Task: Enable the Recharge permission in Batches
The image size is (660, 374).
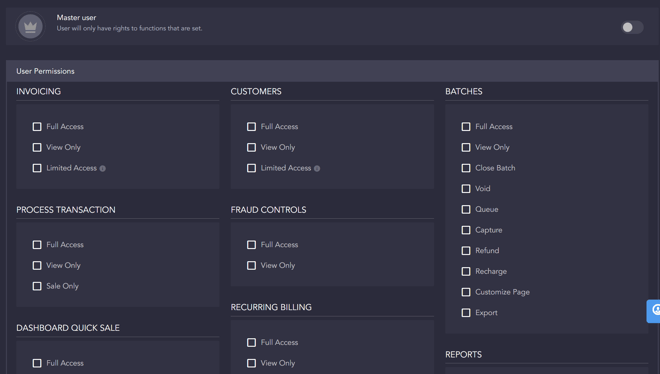Action: tap(466, 271)
